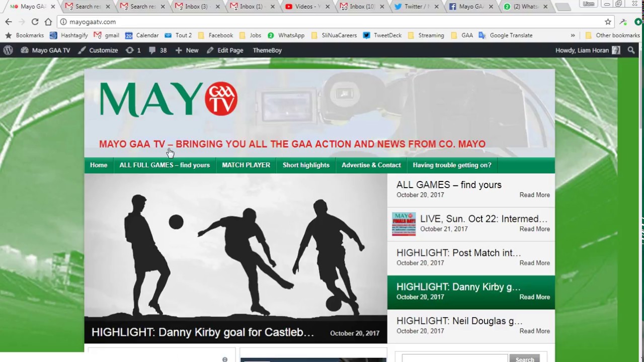Open Short highlights navigation item
Viewport: 644px width, 362px height.
pyautogui.click(x=306, y=165)
